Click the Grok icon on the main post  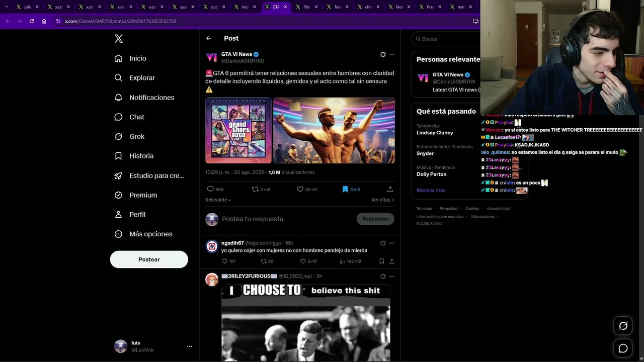[x=383, y=54]
